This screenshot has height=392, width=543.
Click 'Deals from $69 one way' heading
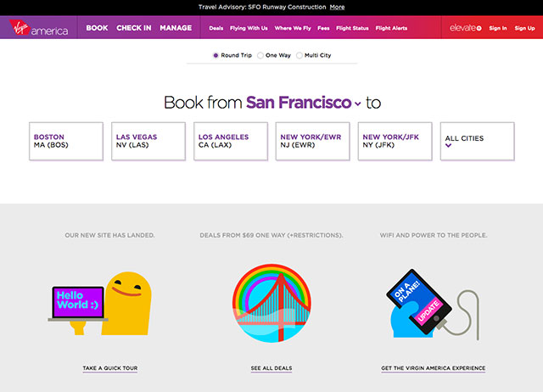(x=271, y=235)
